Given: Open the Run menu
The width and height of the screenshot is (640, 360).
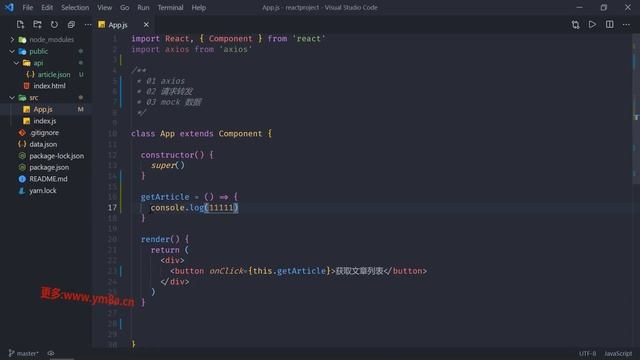Looking at the screenshot, I should tap(143, 7).
